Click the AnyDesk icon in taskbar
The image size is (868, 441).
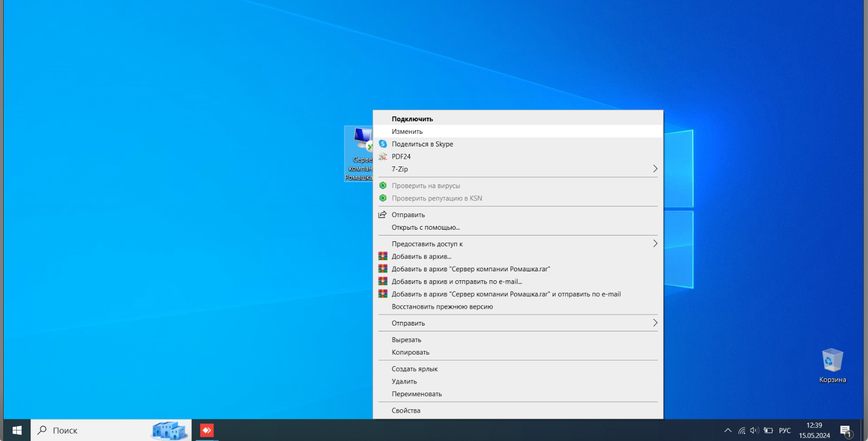(206, 430)
